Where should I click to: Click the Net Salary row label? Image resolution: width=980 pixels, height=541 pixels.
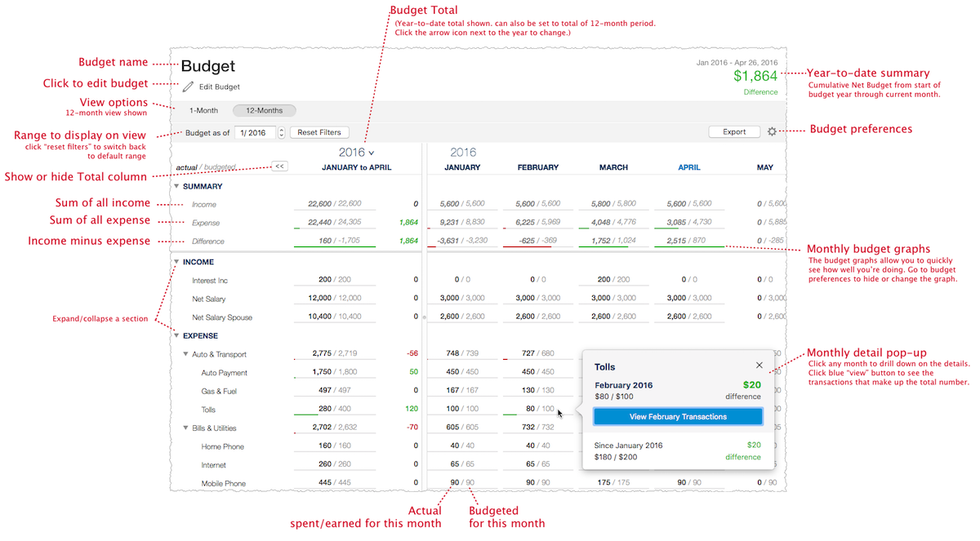(209, 299)
